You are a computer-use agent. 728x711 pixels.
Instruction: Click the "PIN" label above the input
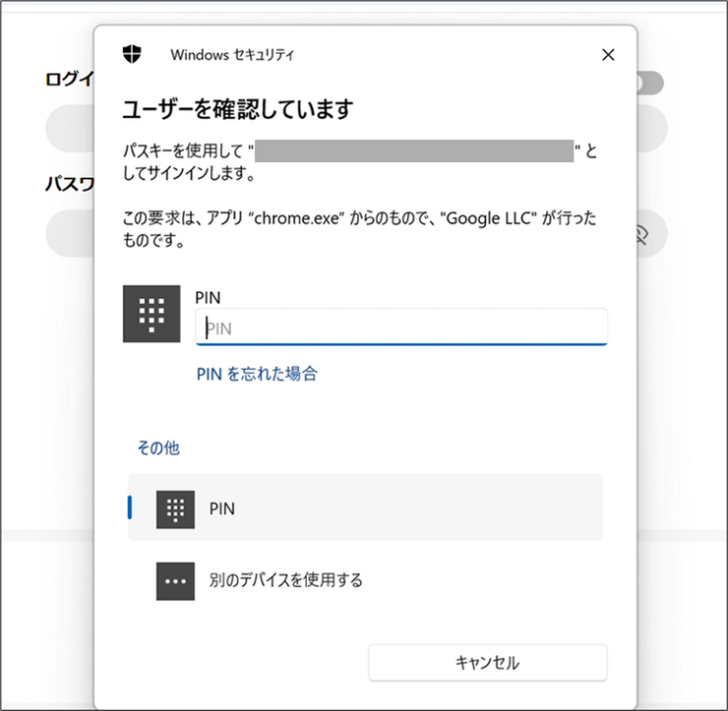tap(207, 295)
